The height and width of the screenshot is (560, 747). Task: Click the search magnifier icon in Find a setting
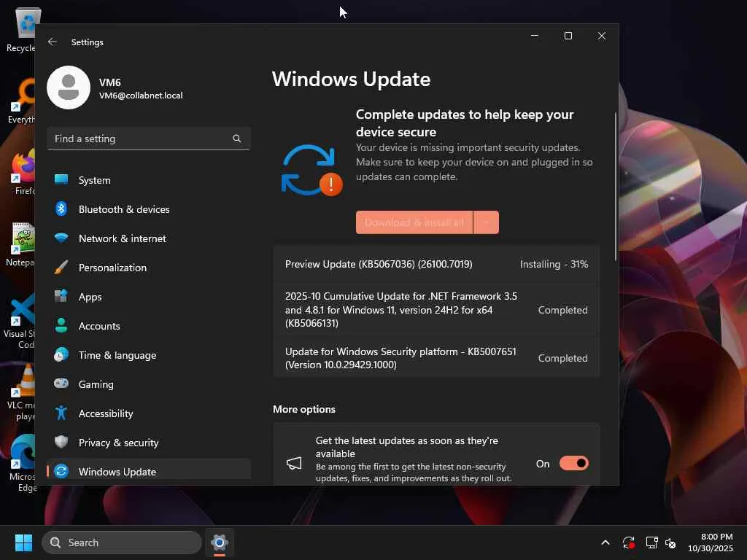[x=237, y=139]
